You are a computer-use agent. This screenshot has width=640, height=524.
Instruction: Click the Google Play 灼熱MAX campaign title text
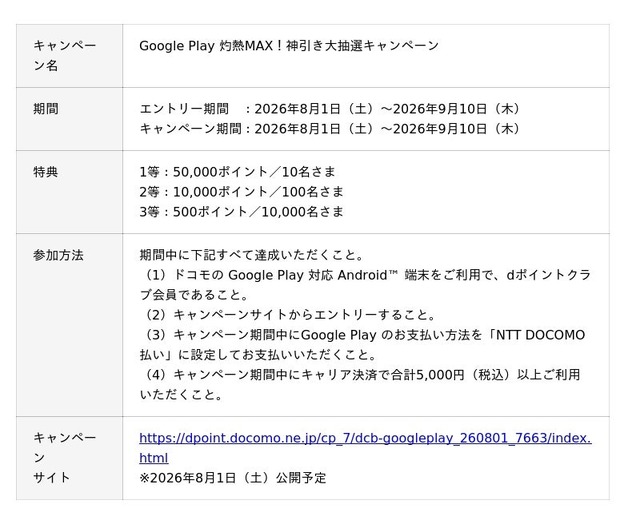point(289,46)
